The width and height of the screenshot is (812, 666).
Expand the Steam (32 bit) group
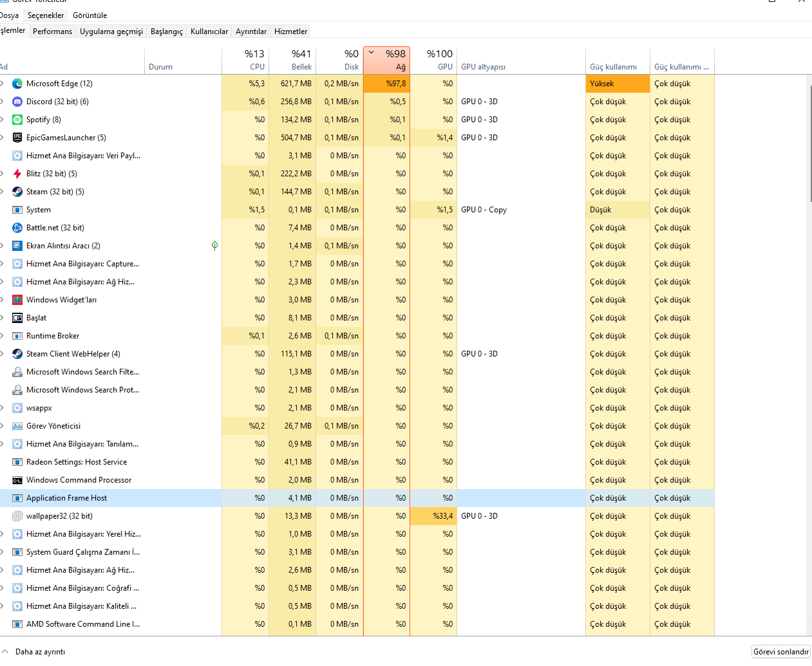pyautogui.click(x=2, y=192)
